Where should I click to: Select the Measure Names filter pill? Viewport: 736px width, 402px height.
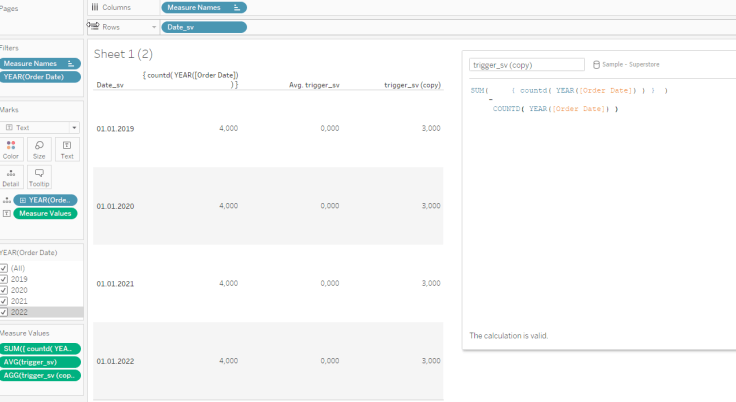[40, 63]
